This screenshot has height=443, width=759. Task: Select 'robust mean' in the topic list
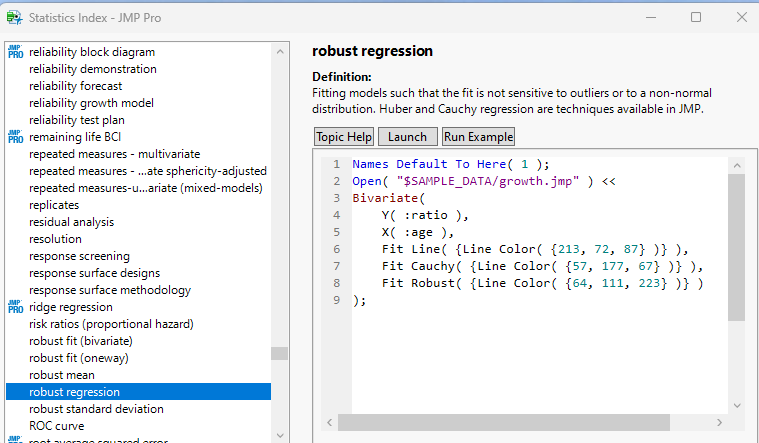(x=62, y=375)
